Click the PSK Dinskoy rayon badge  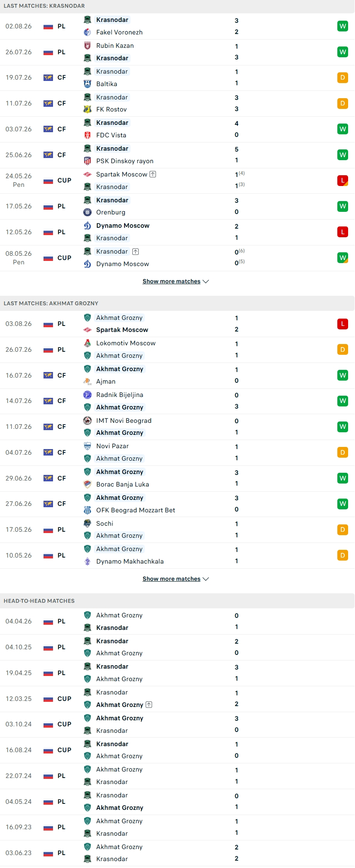87,161
